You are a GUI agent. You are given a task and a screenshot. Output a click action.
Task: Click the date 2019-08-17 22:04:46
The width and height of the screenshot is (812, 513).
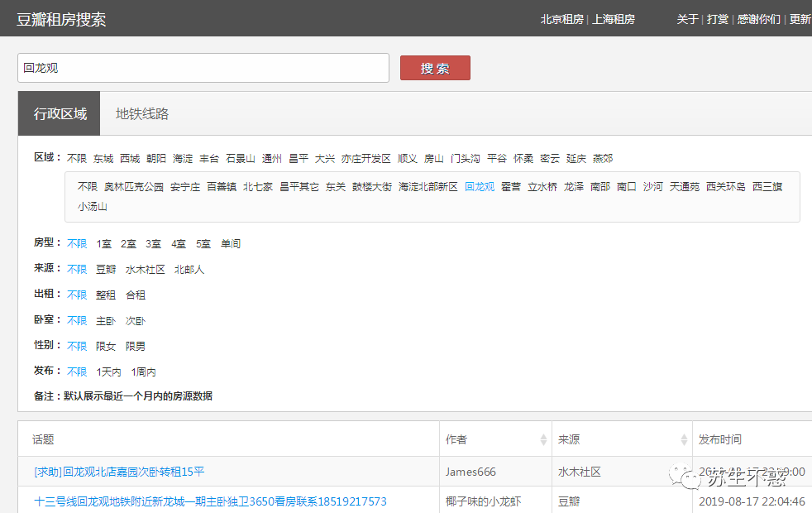pos(752,501)
